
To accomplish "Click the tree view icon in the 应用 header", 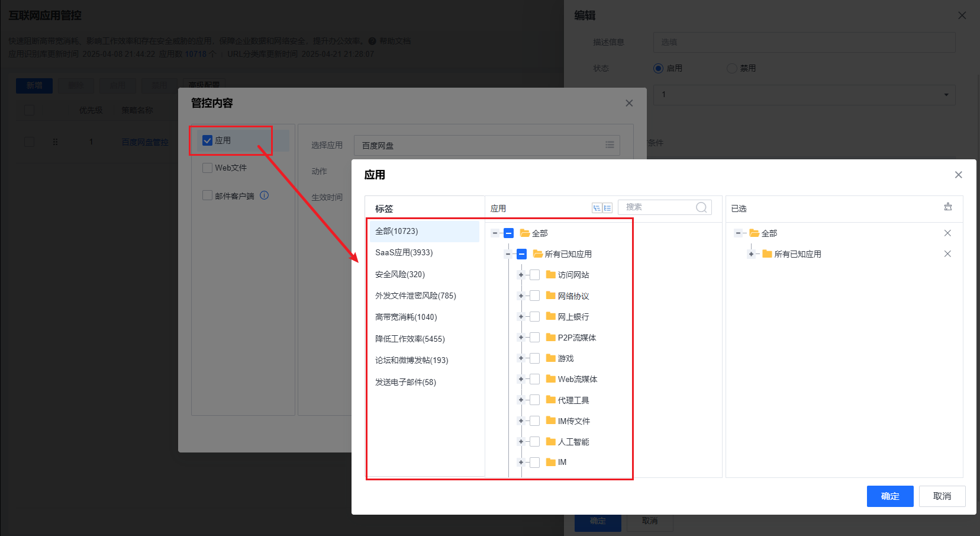I will [597, 208].
